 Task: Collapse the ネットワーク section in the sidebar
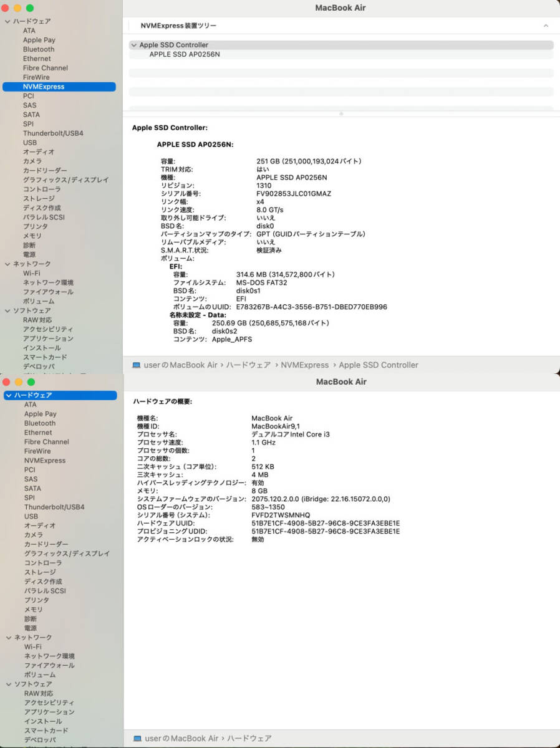[6, 264]
